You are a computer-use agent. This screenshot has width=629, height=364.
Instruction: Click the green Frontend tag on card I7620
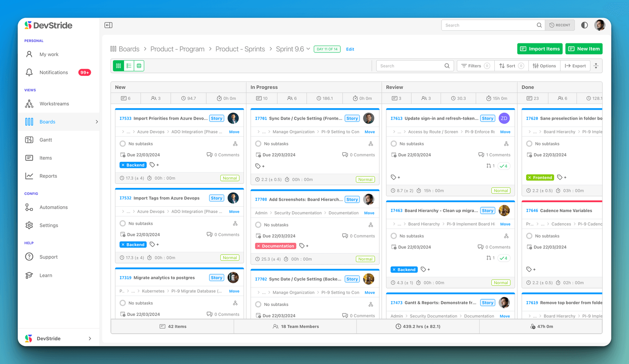pyautogui.click(x=540, y=177)
